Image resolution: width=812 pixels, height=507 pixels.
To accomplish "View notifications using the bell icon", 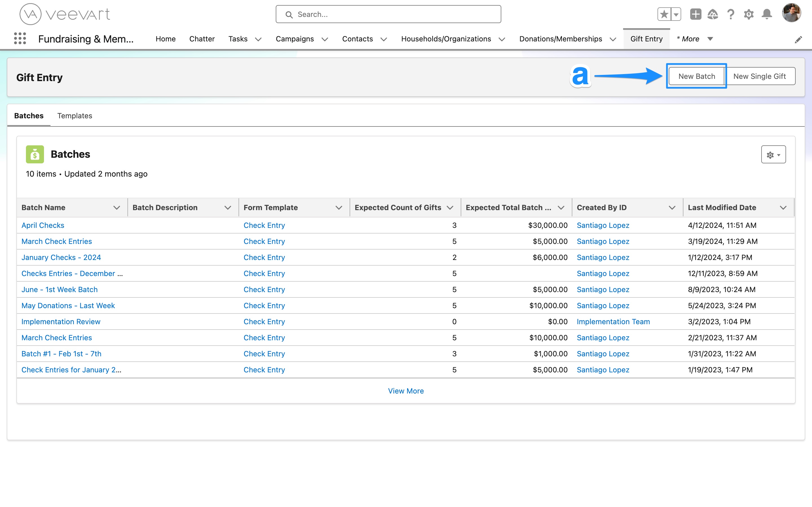I will 767,14.
